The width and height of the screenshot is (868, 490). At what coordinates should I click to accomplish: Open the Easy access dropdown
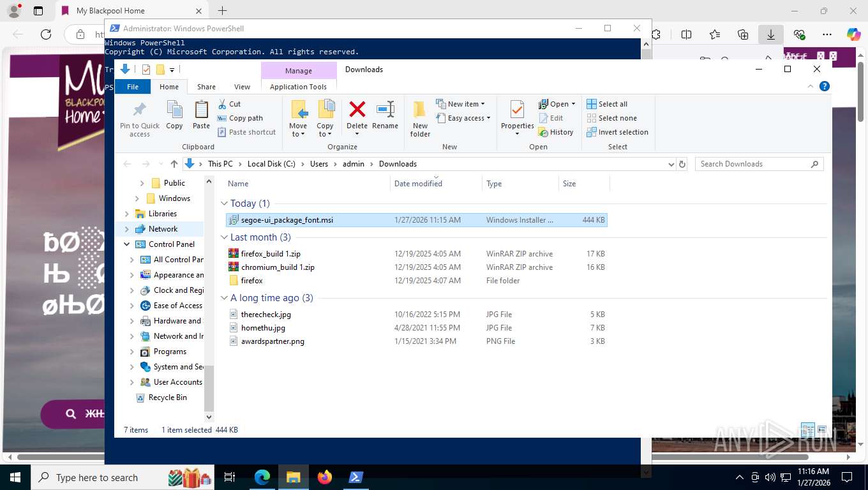click(463, 118)
